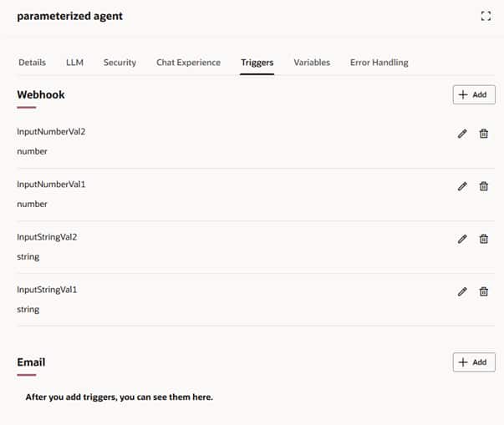Add a new Webhook trigger
This screenshot has height=425, width=504.
click(x=473, y=94)
